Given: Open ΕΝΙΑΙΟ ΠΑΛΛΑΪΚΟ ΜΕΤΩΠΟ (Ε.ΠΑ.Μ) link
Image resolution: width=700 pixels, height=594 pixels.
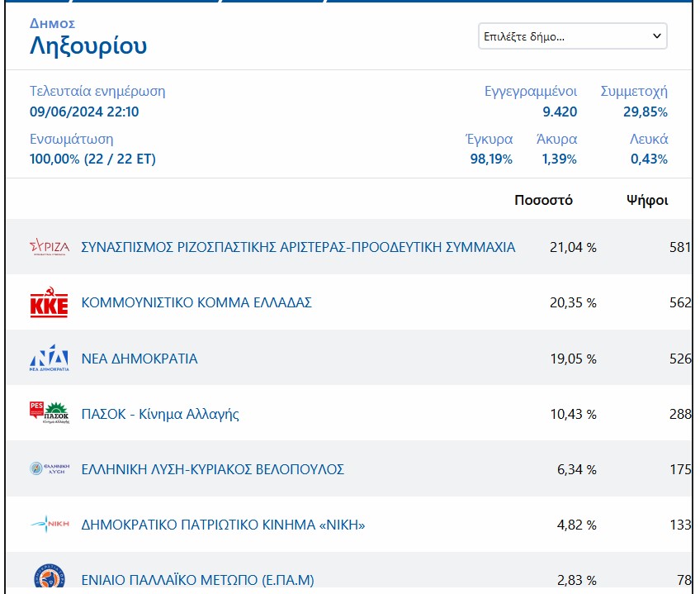Looking at the screenshot, I should tap(198, 580).
